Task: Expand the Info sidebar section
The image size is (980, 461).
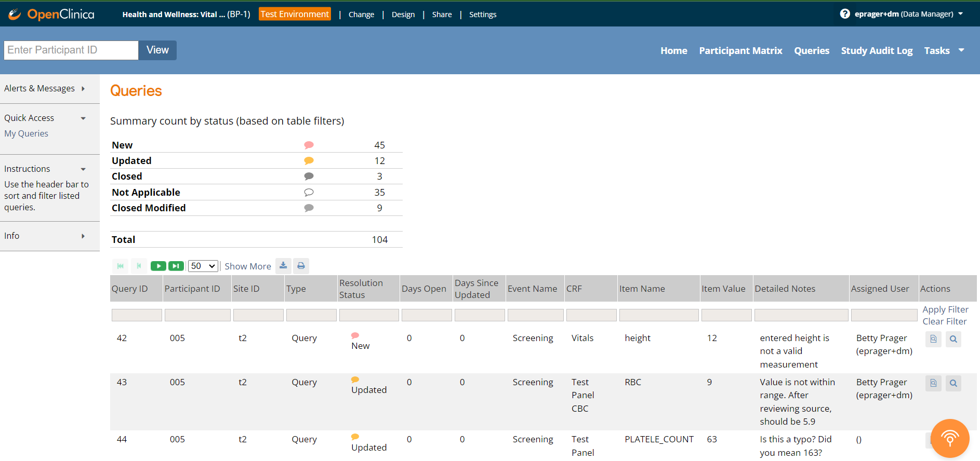Action: pyautogui.click(x=83, y=236)
